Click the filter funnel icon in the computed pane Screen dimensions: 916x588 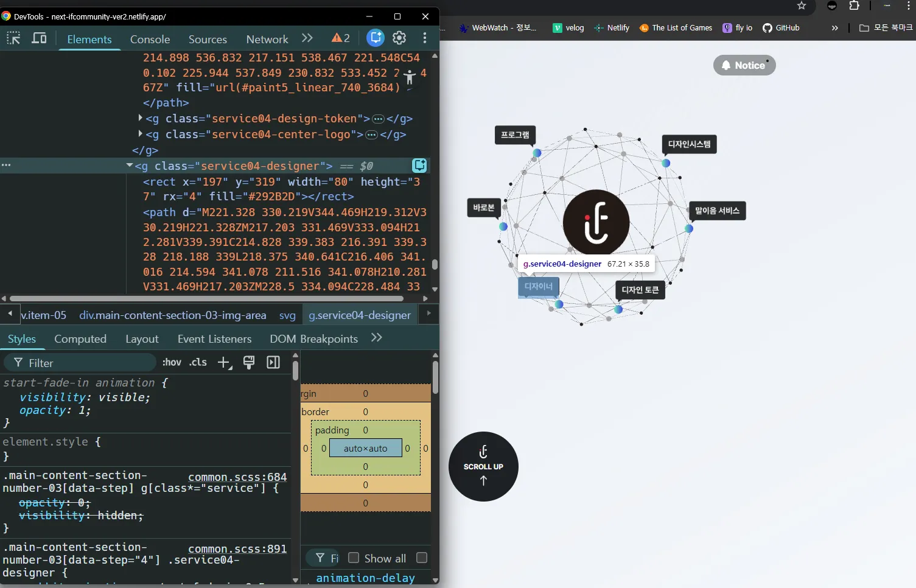[x=320, y=558]
